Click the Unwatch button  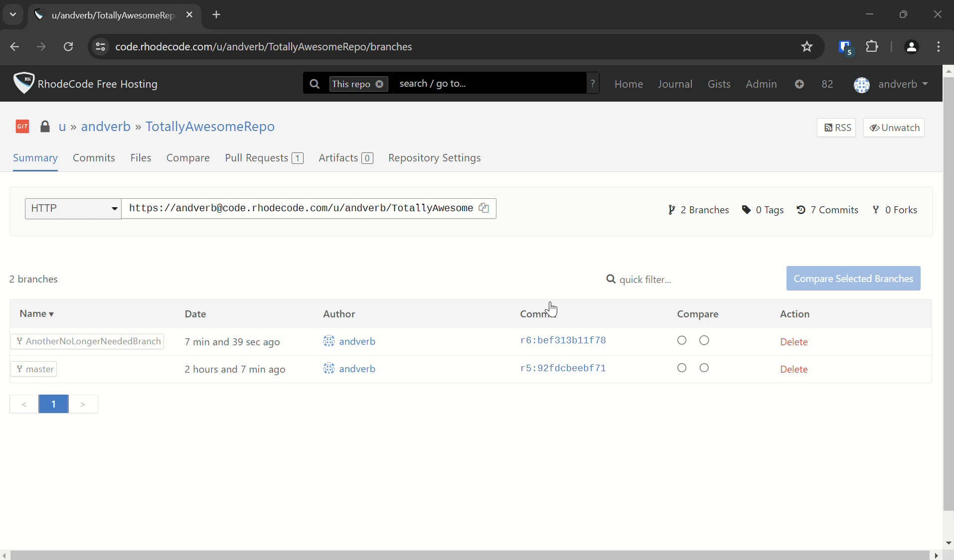(x=894, y=128)
